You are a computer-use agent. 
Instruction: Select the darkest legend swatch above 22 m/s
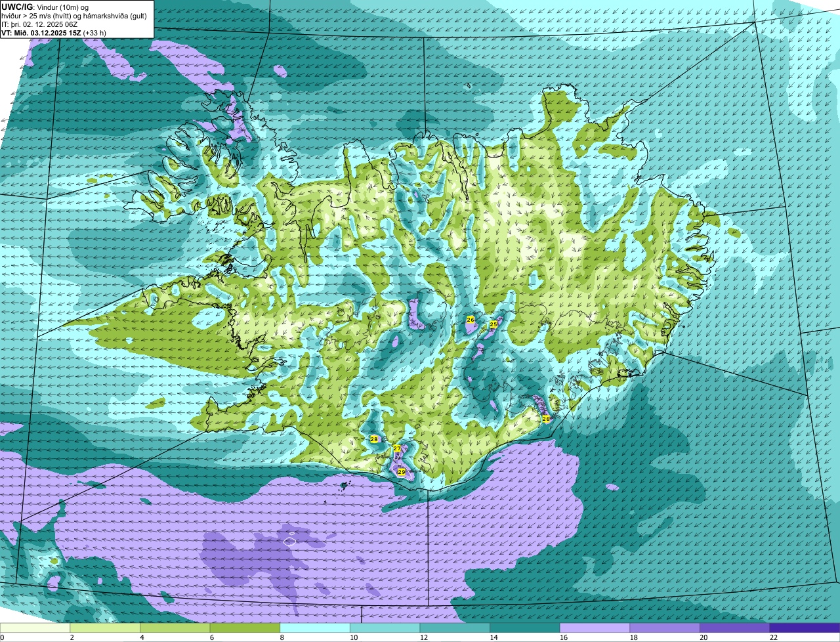(805, 628)
